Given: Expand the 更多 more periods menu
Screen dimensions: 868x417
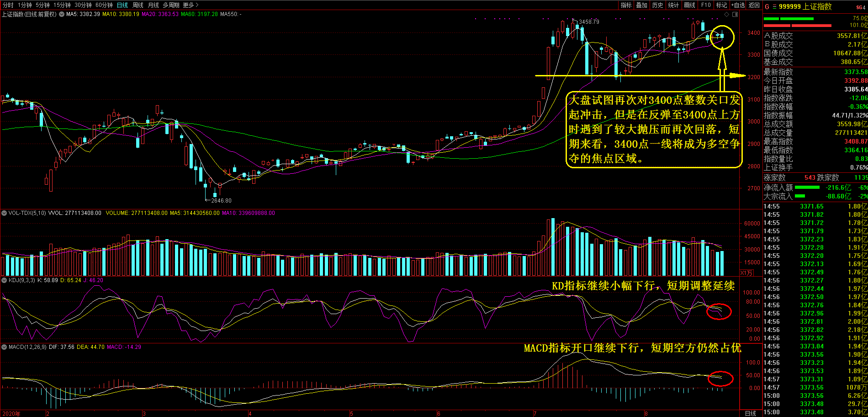Looking at the screenshot, I should (191, 5).
